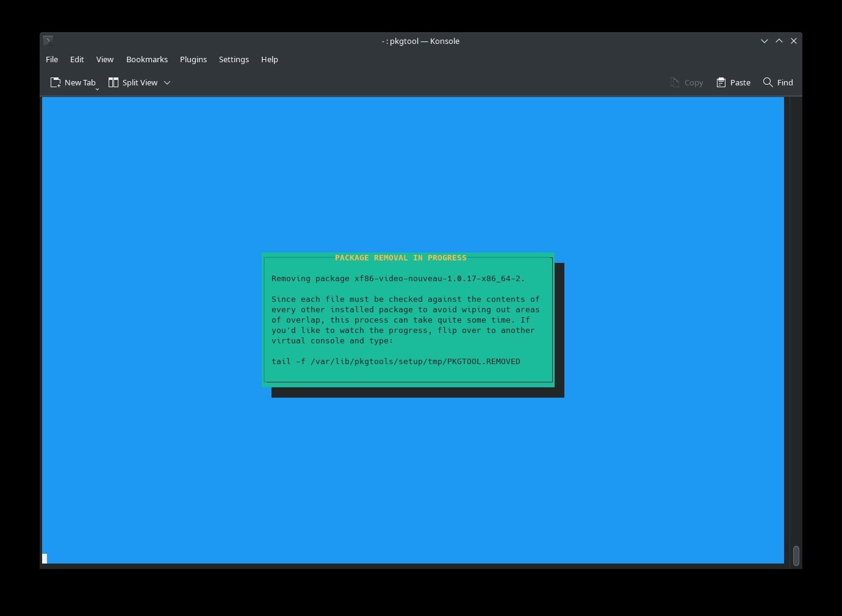842x616 pixels.
Task: Open the Bookmarks menu
Action: coord(147,59)
